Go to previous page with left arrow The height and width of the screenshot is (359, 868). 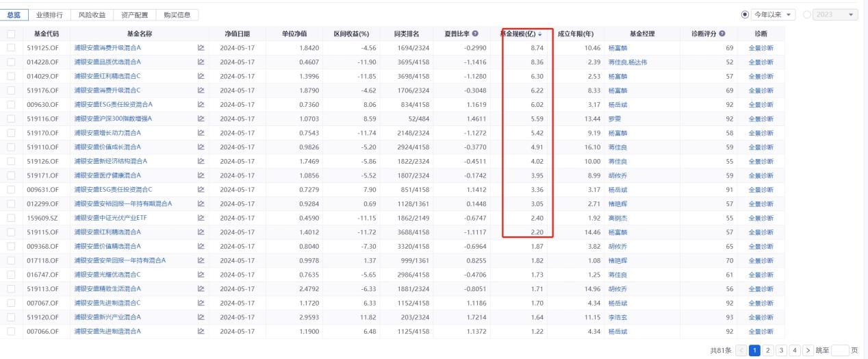(x=741, y=350)
